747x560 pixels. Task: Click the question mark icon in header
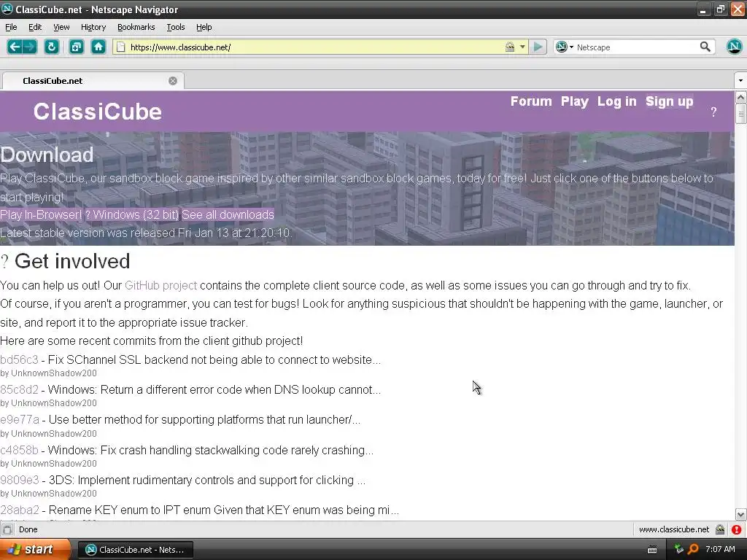713,112
